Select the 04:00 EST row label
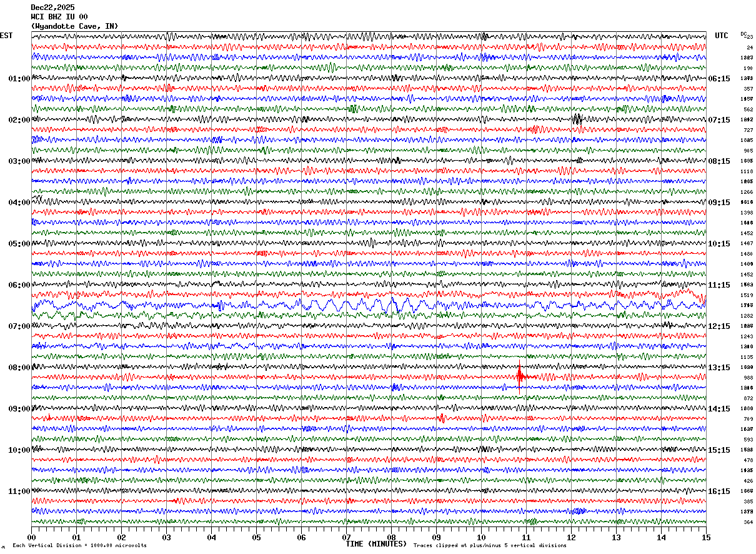The width and height of the screenshot is (756, 554). click(x=19, y=202)
